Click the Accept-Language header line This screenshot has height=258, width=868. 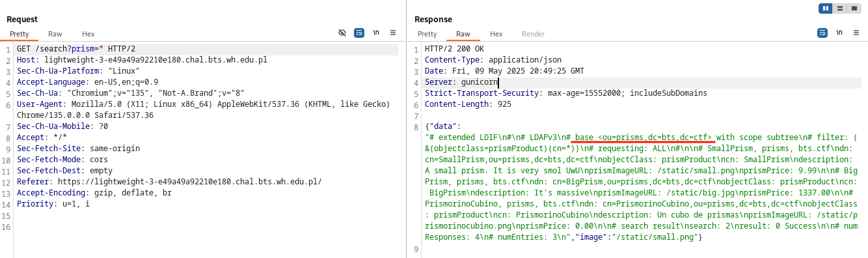click(x=88, y=82)
